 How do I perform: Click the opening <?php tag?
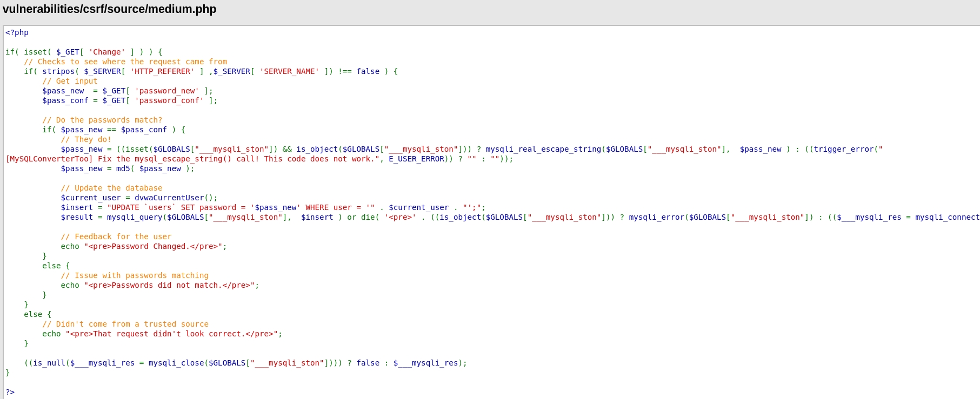click(x=17, y=32)
